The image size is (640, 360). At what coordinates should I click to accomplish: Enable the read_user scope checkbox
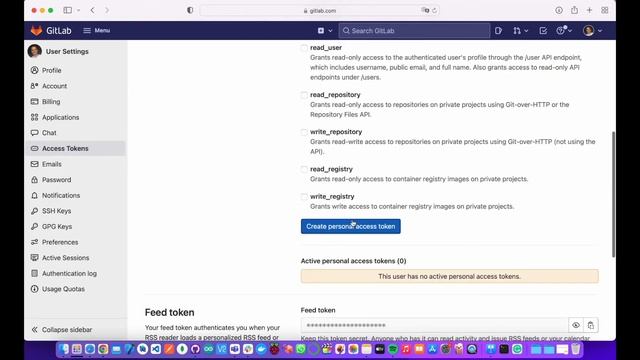coord(304,48)
